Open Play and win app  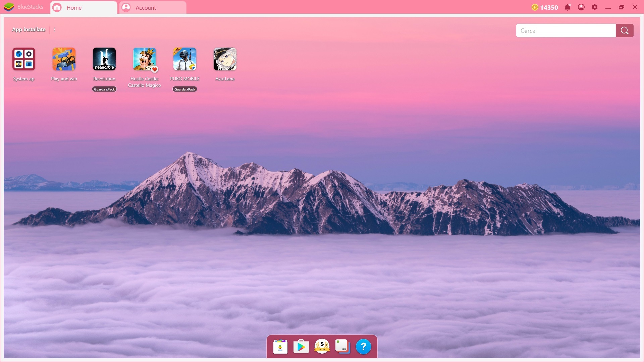[64, 59]
